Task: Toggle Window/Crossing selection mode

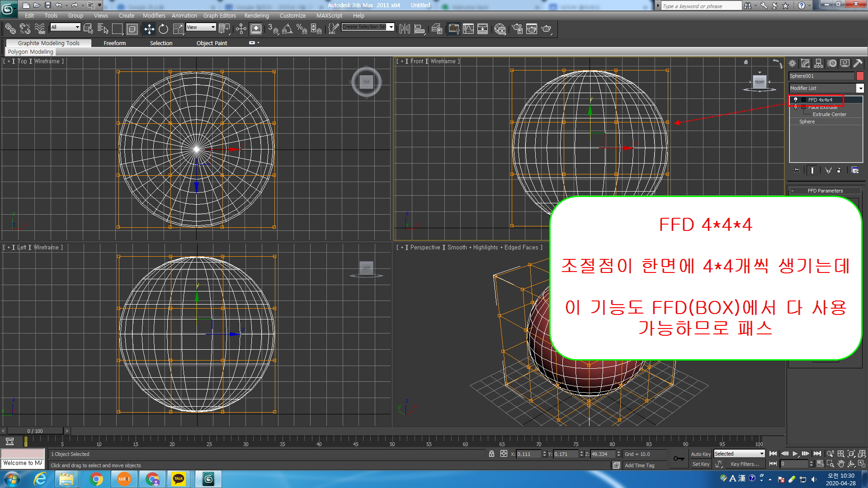Action: (132, 29)
